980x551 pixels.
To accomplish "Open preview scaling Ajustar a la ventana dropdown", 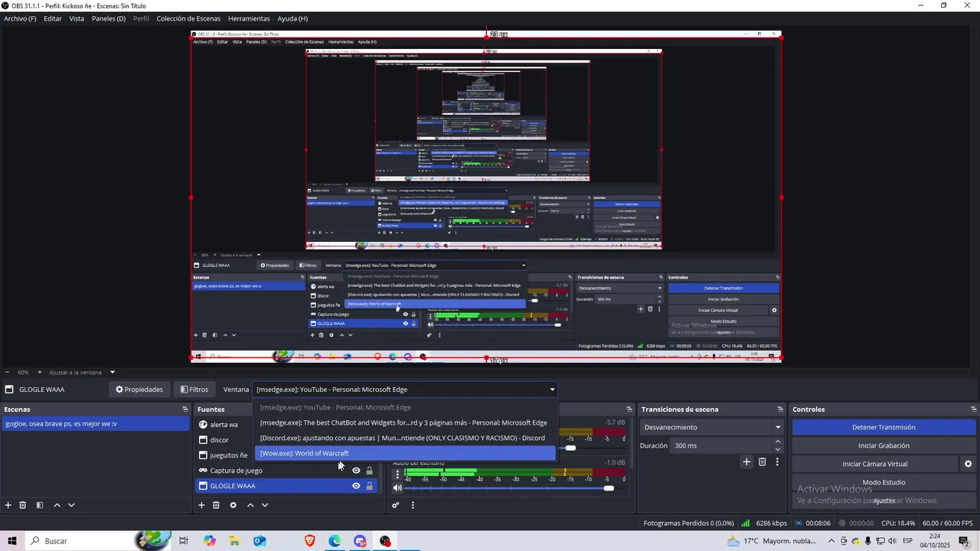I will (81, 373).
